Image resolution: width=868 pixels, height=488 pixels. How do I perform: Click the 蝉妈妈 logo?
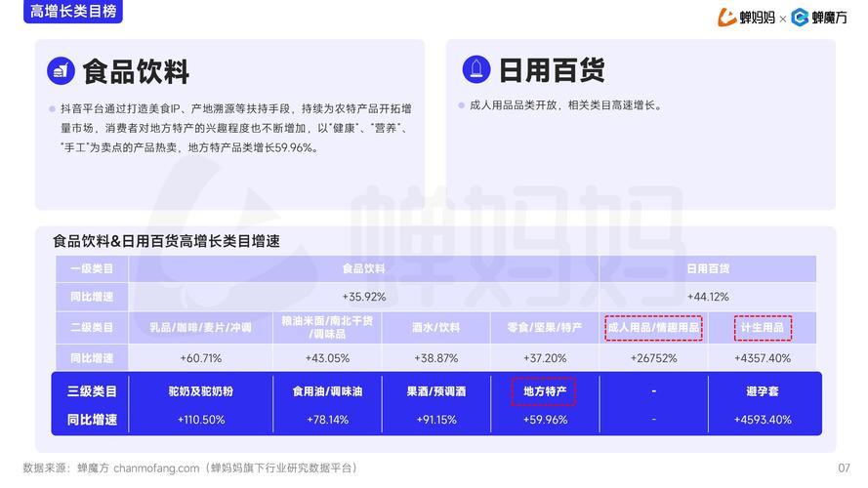point(746,18)
